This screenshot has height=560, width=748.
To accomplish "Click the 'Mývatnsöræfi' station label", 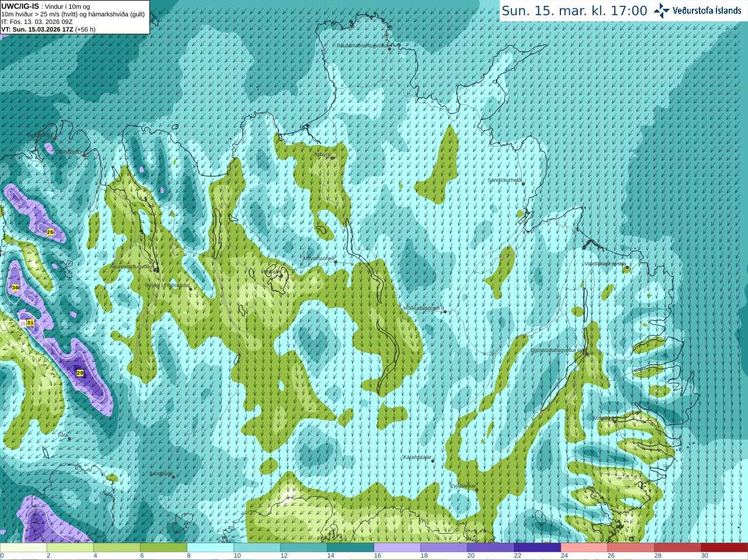I will click(x=318, y=258).
